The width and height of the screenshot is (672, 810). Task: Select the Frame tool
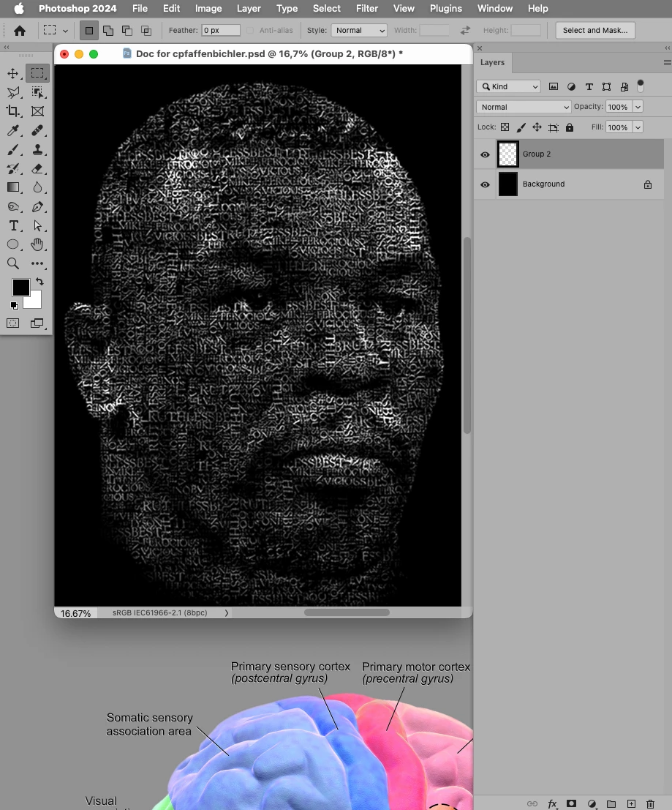pos(37,111)
